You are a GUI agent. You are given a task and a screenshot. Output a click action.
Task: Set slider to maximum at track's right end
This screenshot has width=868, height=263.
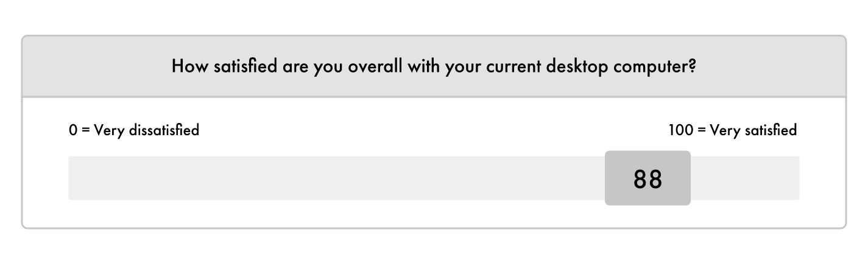coord(797,178)
